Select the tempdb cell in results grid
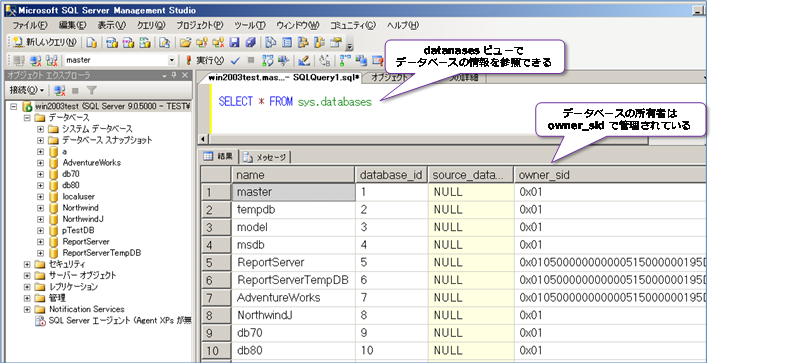800x364 pixels. point(293,209)
